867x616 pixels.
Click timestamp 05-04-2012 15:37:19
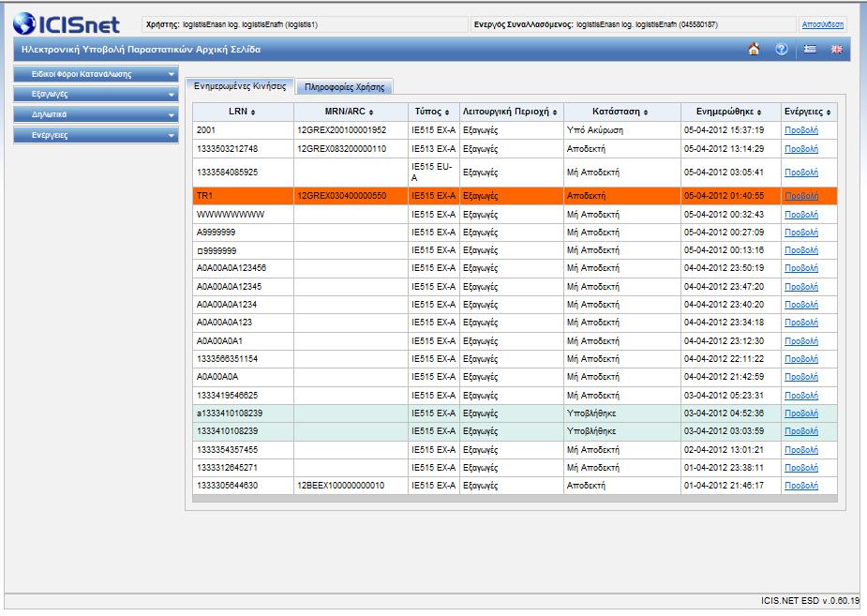pos(724,130)
